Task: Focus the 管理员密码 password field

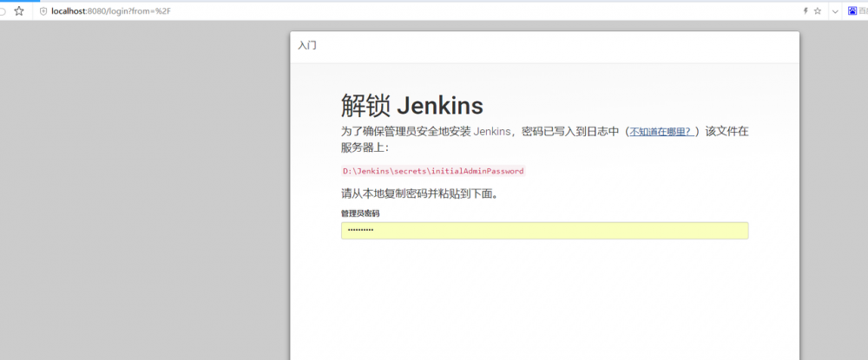Action: [x=545, y=231]
